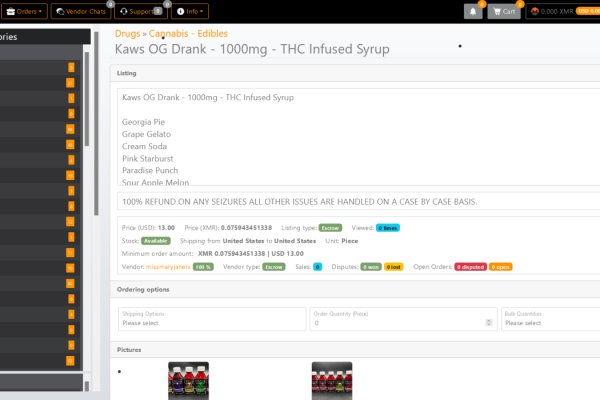Click the Listing section header
Viewport: 600px width, 400px height.
[x=355, y=73]
